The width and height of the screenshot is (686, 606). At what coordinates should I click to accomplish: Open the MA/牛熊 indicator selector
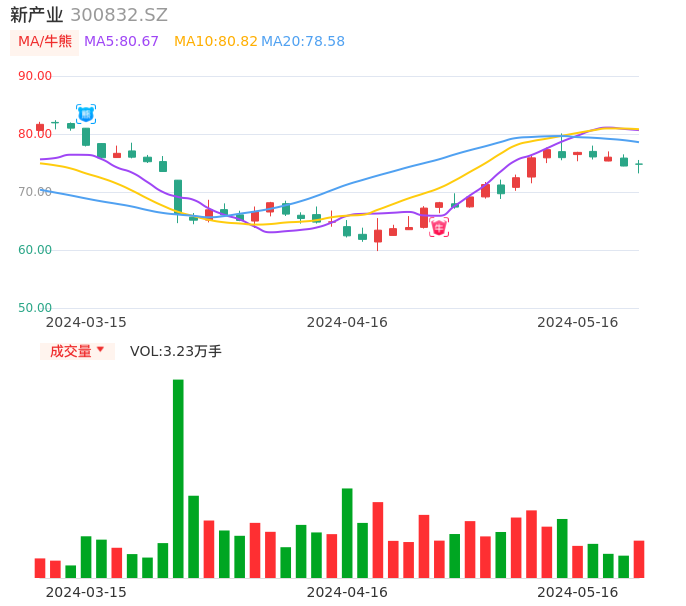click(x=45, y=42)
